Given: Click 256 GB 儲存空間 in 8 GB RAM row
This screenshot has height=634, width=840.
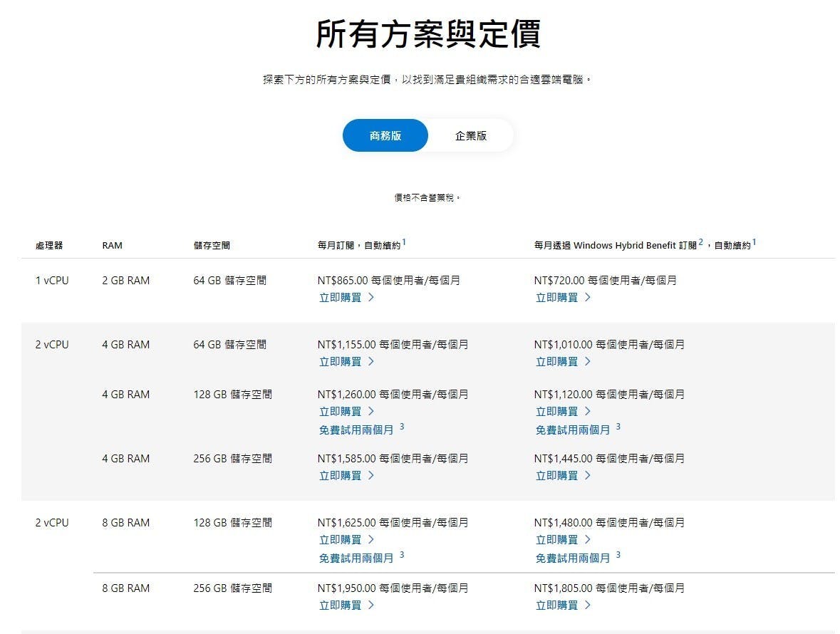Looking at the screenshot, I should tap(232, 588).
